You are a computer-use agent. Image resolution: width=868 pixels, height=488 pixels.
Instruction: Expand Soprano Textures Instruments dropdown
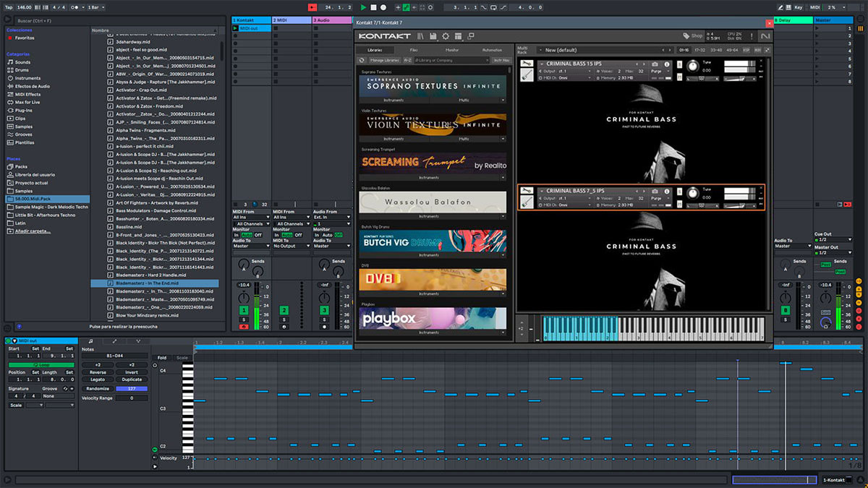pos(394,100)
